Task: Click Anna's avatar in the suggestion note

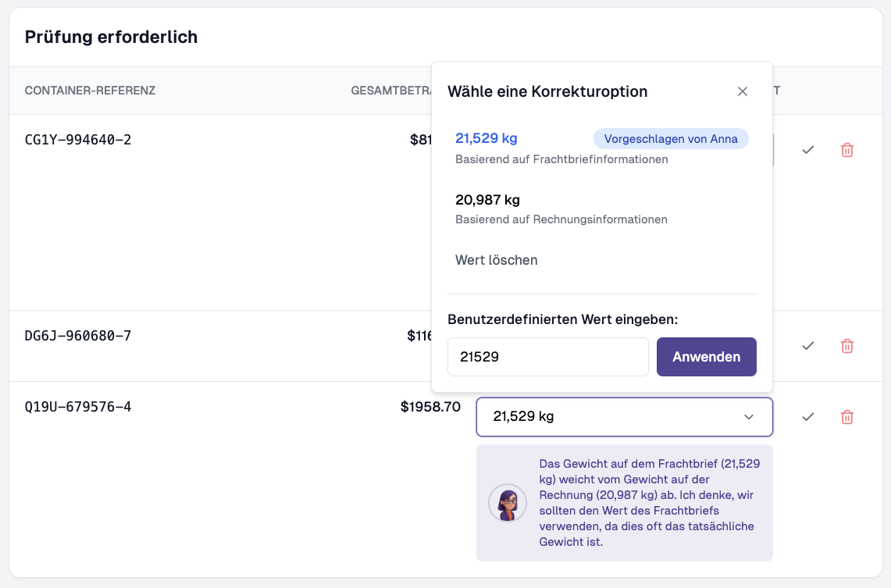Action: [x=508, y=503]
